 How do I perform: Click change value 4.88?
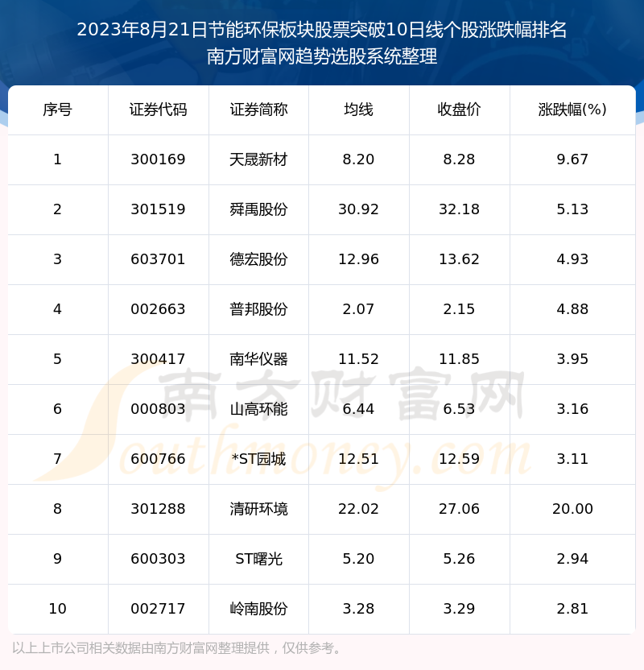pyautogui.click(x=572, y=309)
